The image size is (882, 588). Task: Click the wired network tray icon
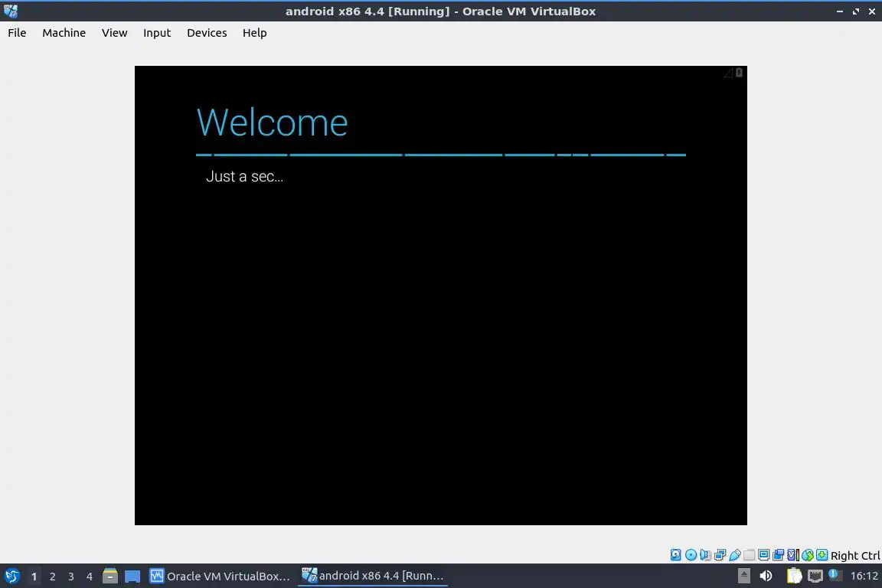(815, 576)
